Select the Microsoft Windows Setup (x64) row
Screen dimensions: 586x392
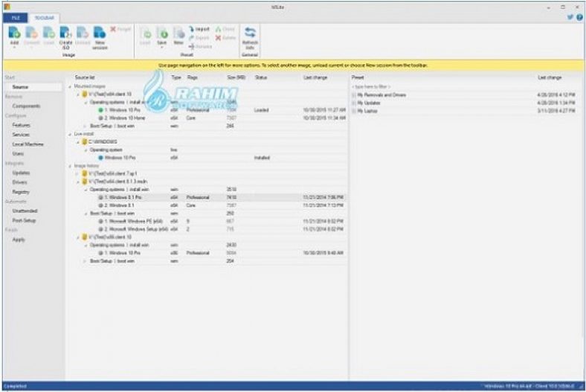tap(207, 229)
